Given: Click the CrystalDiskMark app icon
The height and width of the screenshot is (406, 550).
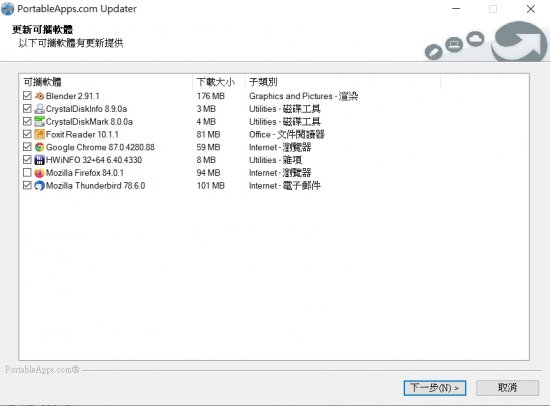Looking at the screenshot, I should (x=39, y=121).
